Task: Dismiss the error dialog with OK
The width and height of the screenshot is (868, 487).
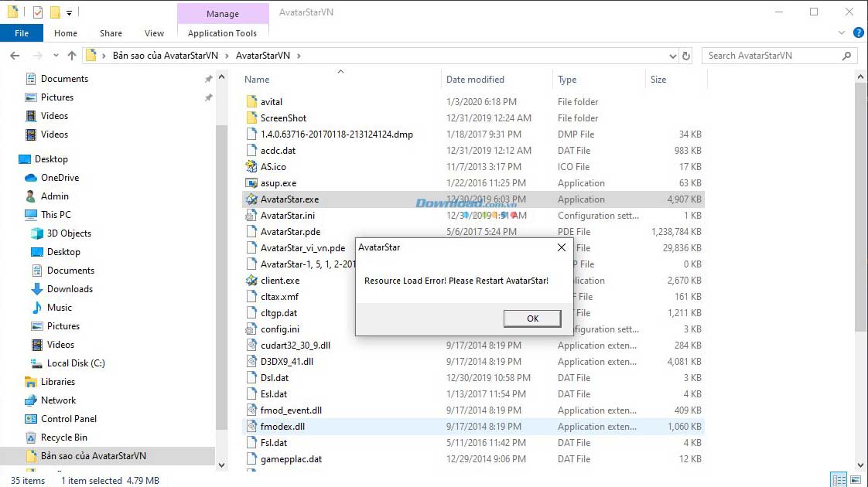Action: tap(531, 318)
